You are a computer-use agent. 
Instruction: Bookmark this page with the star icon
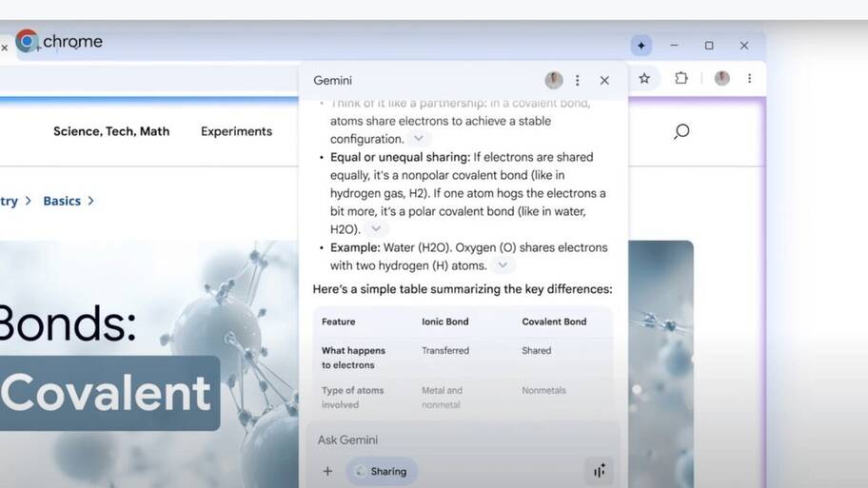point(644,79)
